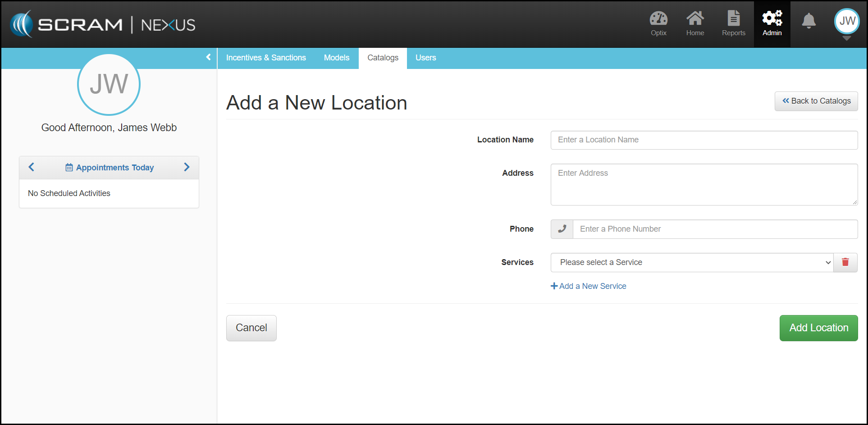Delete service using red trash icon
The width and height of the screenshot is (868, 425).
pyautogui.click(x=845, y=262)
